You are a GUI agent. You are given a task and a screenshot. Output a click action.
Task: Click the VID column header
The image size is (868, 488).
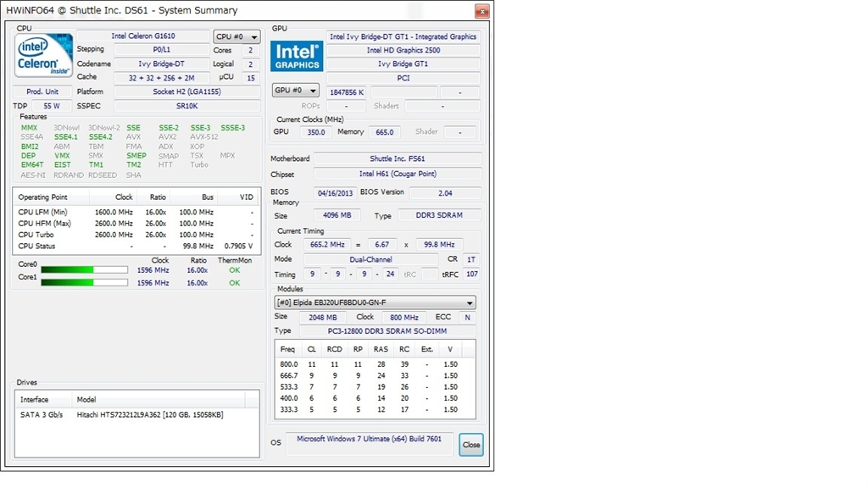tap(238, 197)
